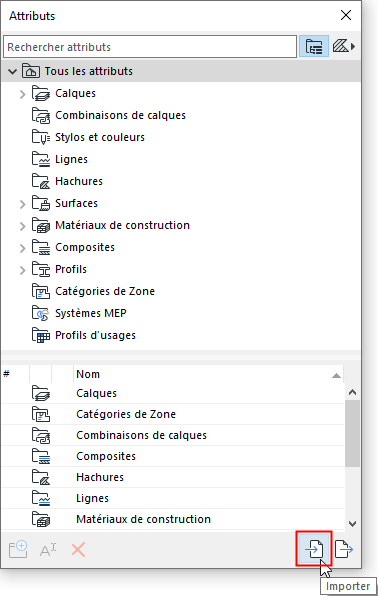Click the Export attributes icon
378x596 pixels.
[x=344, y=549]
